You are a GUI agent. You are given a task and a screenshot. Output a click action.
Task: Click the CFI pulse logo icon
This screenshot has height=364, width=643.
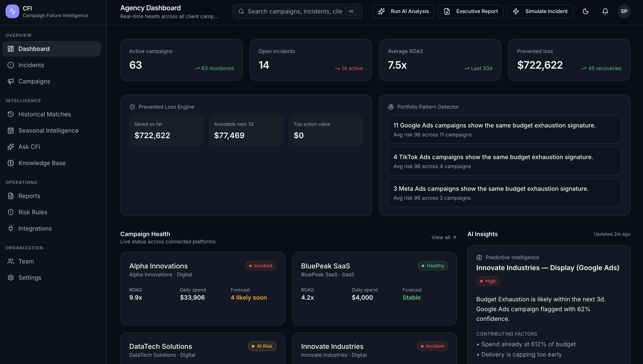point(12,11)
